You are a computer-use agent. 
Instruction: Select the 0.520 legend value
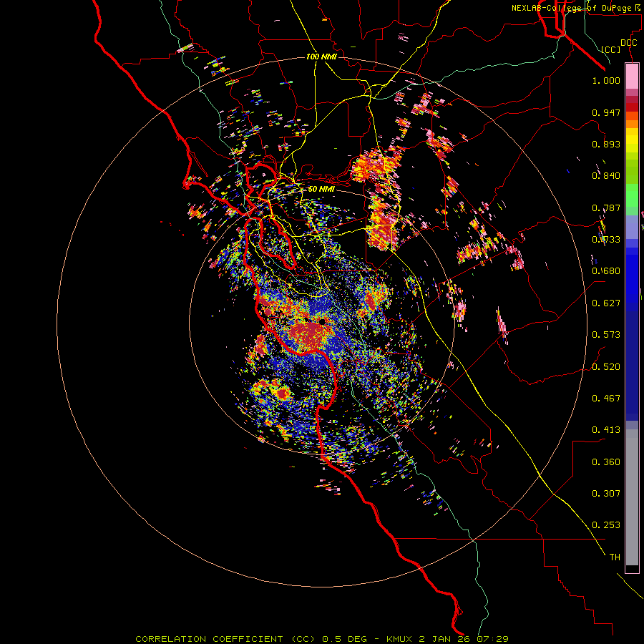click(606, 367)
